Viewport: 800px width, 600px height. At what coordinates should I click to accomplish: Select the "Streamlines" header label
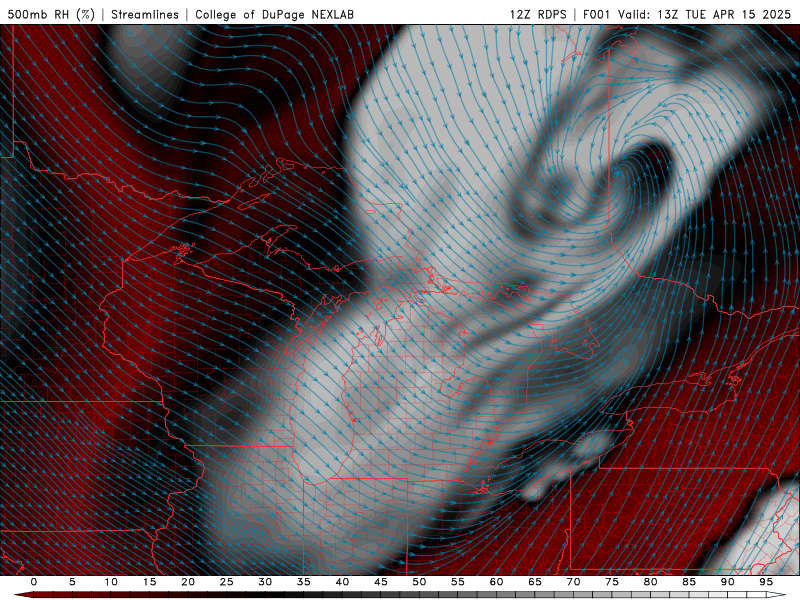click(x=145, y=14)
